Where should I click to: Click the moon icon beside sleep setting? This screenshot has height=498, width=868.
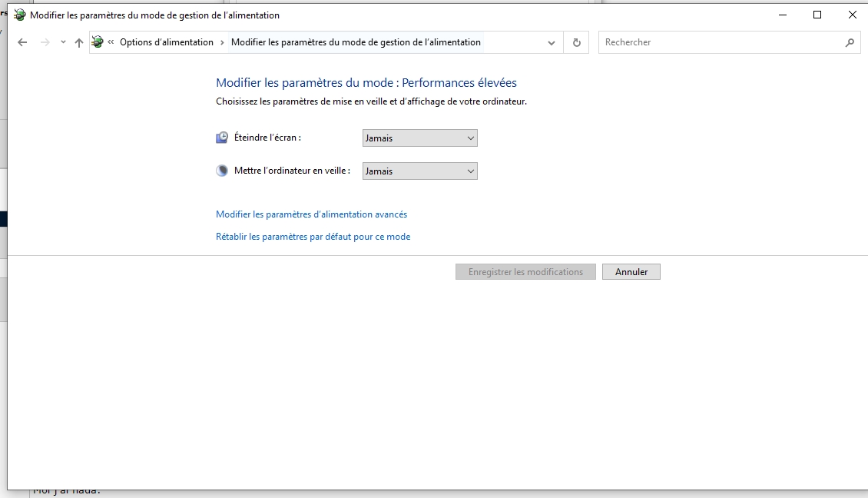(x=222, y=171)
